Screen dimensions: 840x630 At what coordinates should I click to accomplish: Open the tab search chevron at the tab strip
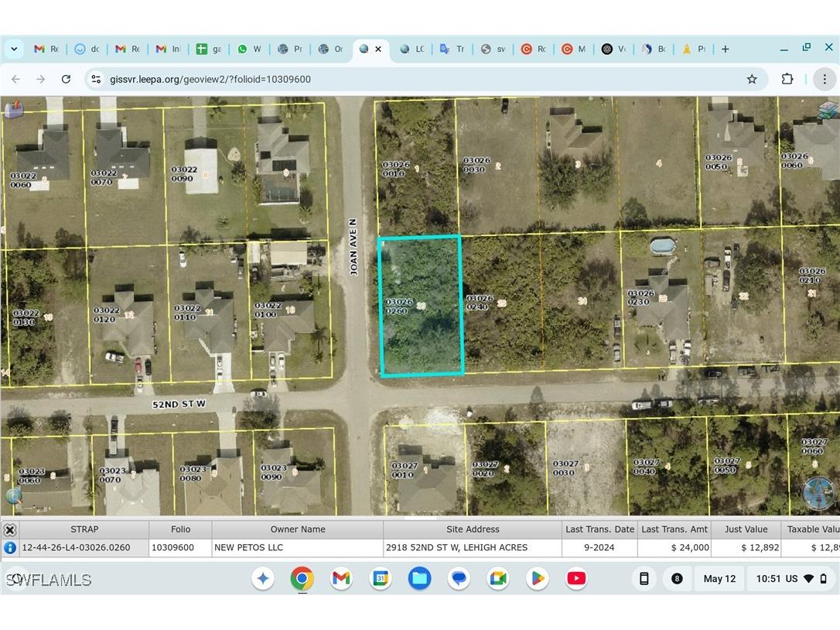pyautogui.click(x=13, y=49)
